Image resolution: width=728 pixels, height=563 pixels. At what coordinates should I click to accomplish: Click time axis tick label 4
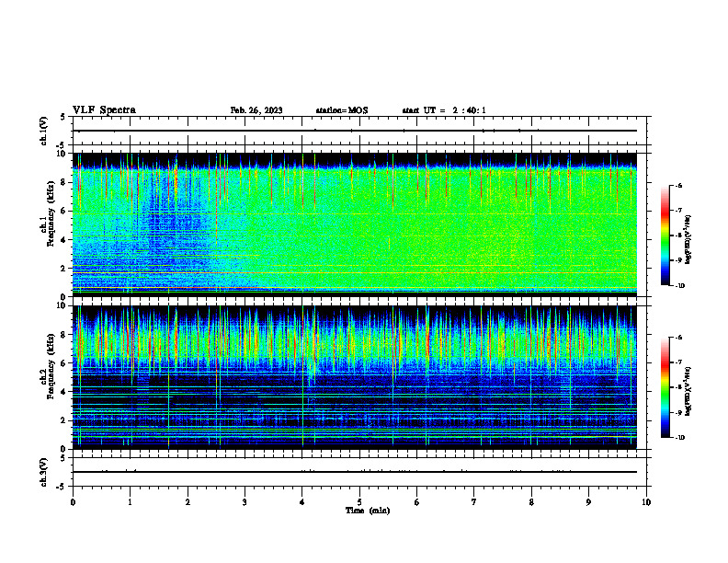pyautogui.click(x=302, y=502)
